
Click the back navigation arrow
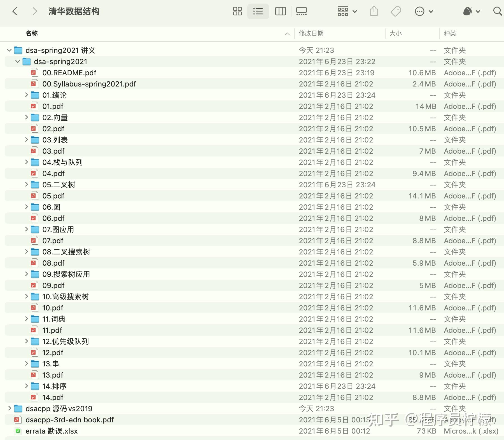click(x=15, y=11)
